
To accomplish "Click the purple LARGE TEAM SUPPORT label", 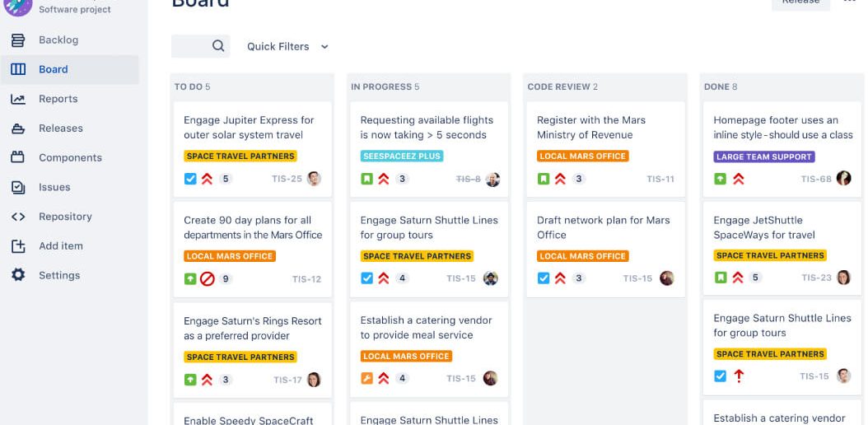I will coord(764,156).
